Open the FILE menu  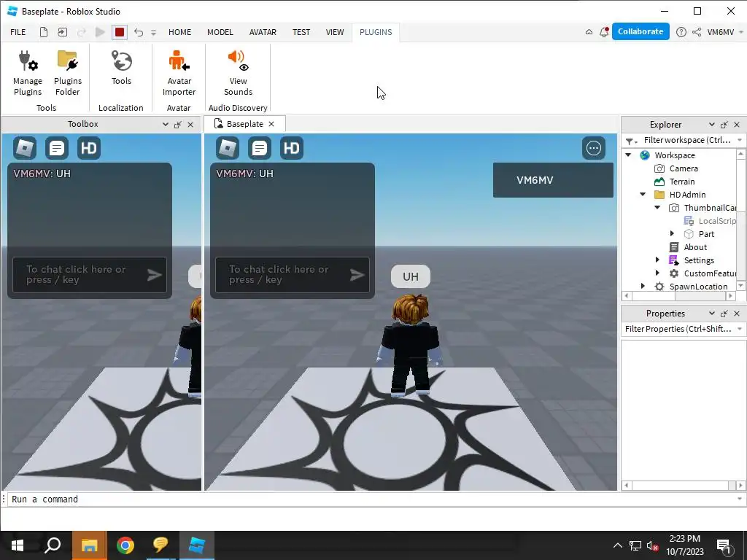click(18, 32)
